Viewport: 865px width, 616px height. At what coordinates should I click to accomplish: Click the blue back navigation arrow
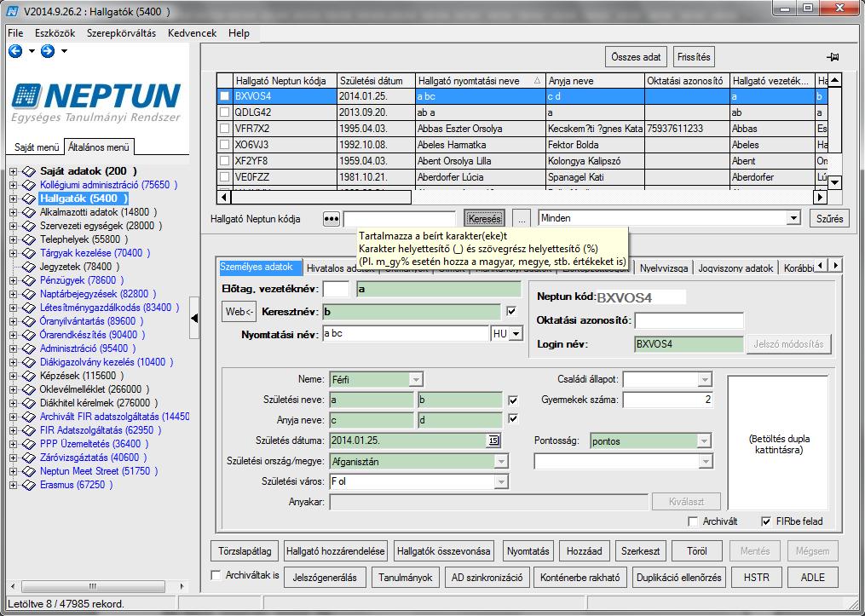pos(15,51)
